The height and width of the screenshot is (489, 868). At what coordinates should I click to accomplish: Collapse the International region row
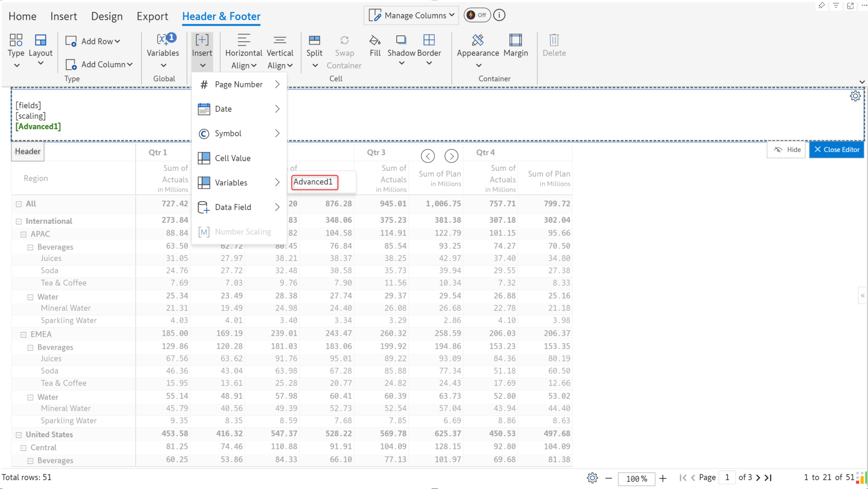tap(19, 221)
